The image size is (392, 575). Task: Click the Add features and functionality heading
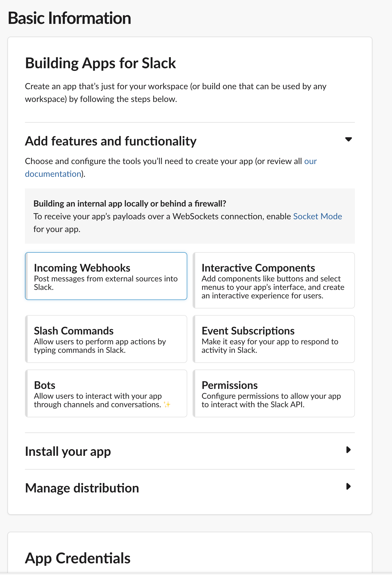(x=111, y=141)
